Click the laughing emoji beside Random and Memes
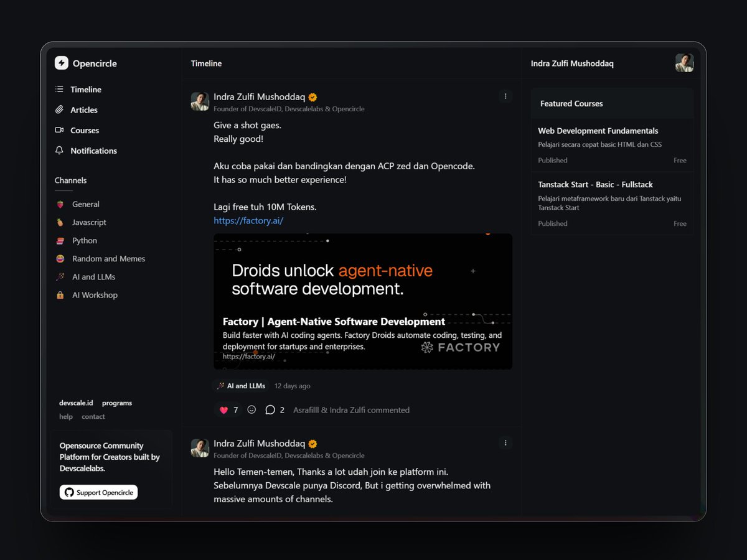This screenshot has width=747, height=560. click(60, 259)
